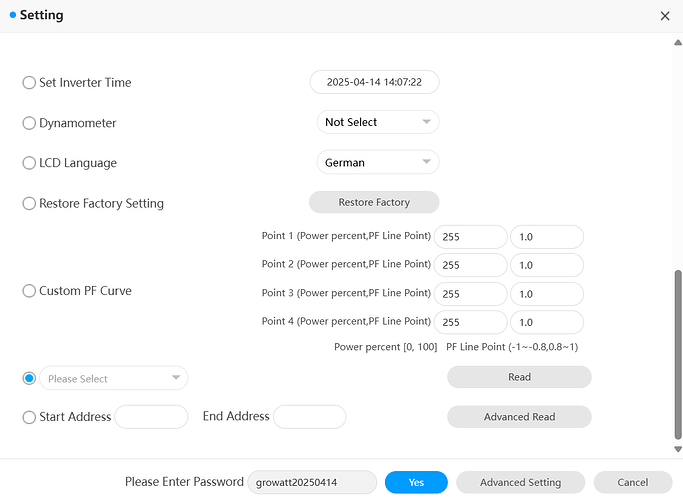Select the Set Inverter Time radio button
Viewport: 683px width, 500px height.
coord(29,82)
